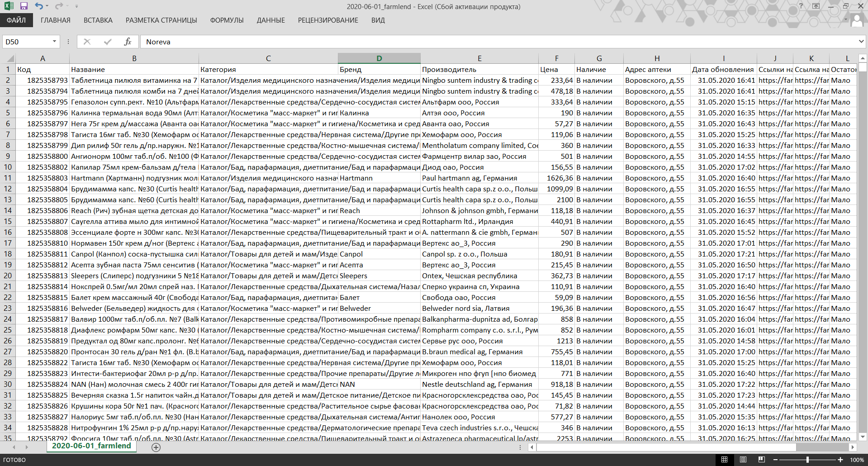868x466 pixels.
Task: Select the 2020-06-01_farmlend sheet tab
Action: [91, 446]
